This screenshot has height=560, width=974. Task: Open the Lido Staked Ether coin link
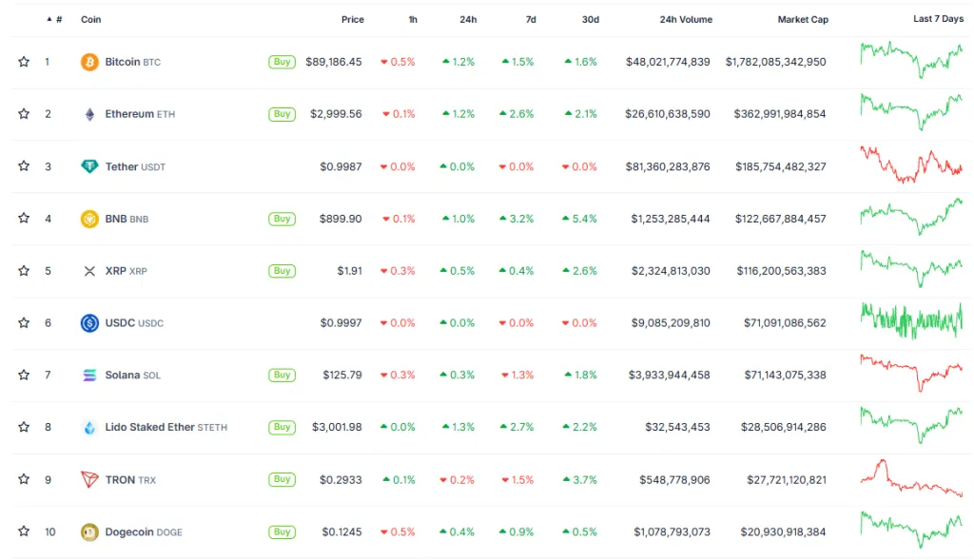pyautogui.click(x=149, y=427)
